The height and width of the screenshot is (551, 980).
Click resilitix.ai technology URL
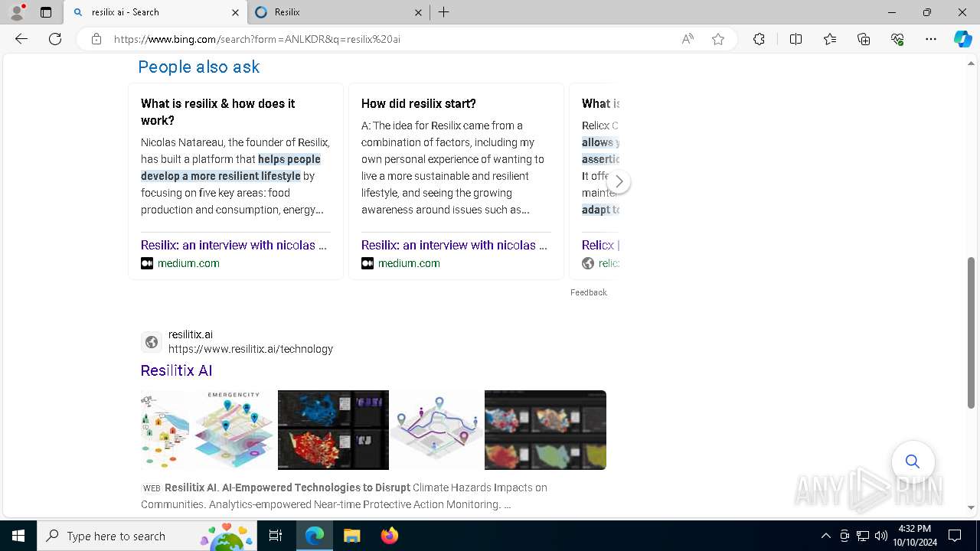250,349
